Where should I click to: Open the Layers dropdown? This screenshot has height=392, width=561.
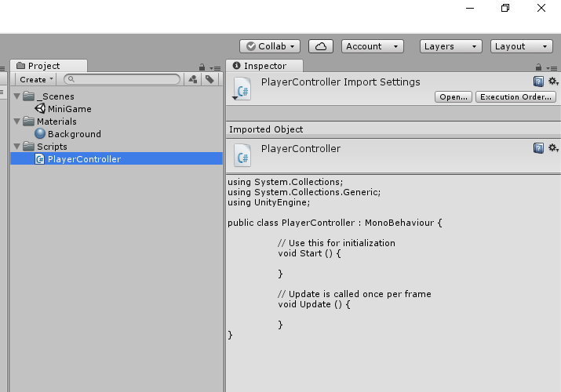coord(451,46)
